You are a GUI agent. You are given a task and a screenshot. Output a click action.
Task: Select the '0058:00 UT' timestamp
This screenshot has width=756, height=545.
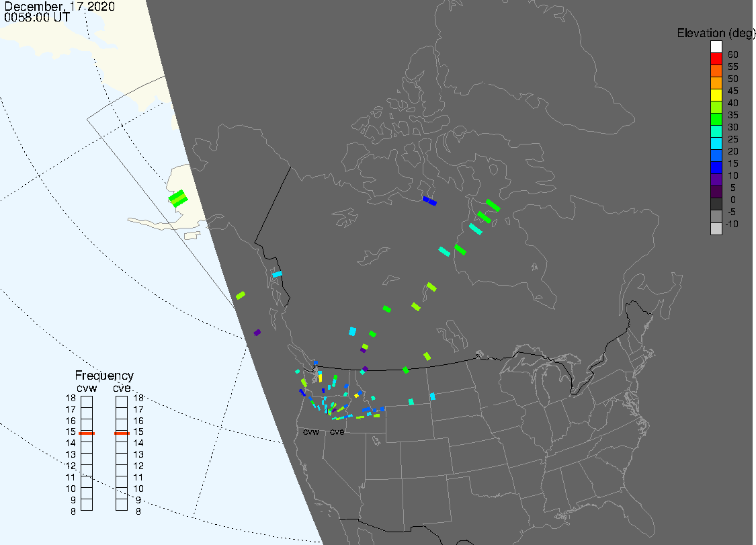[37, 17]
